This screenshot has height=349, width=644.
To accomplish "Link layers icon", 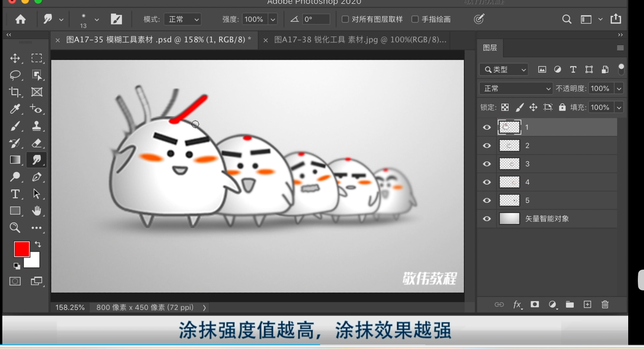I will click(x=499, y=304).
